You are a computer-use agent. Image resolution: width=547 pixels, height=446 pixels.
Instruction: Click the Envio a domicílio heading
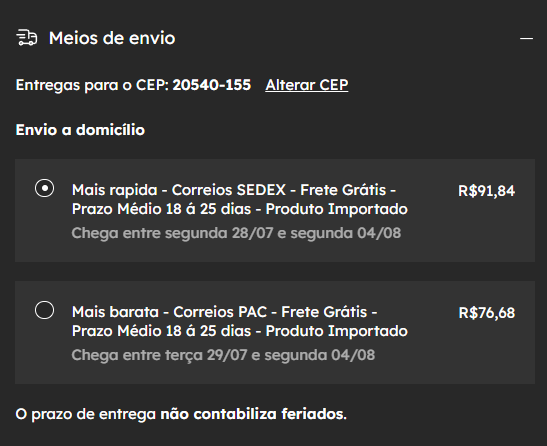tap(80, 130)
